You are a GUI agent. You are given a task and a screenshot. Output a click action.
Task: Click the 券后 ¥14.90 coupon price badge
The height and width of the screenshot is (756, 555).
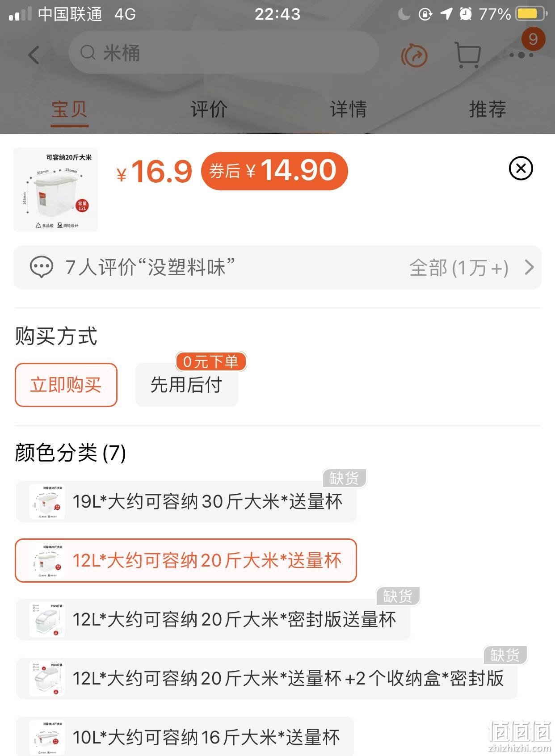(274, 171)
